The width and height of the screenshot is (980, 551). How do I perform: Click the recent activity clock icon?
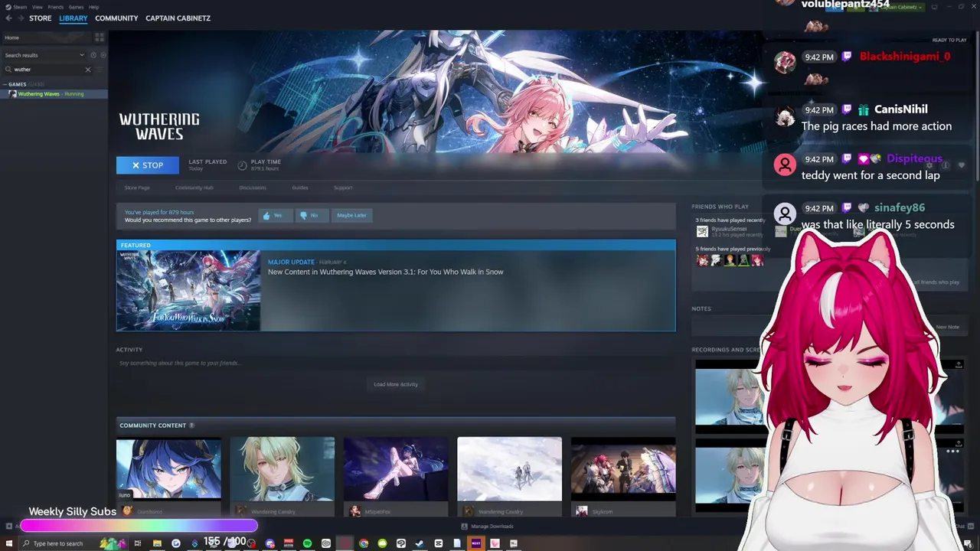pos(93,55)
